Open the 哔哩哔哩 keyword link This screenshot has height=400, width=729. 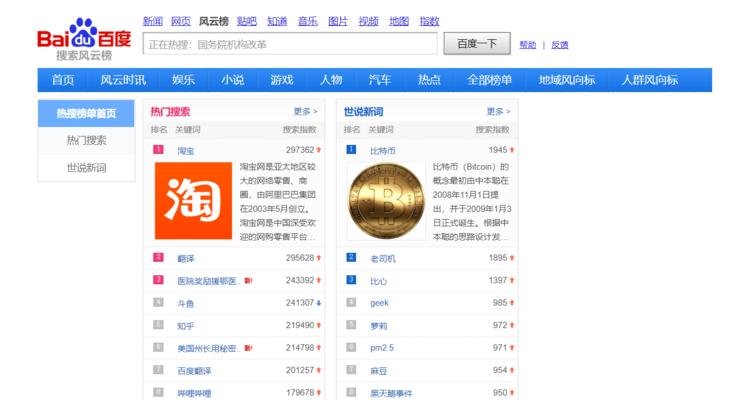pos(194,393)
